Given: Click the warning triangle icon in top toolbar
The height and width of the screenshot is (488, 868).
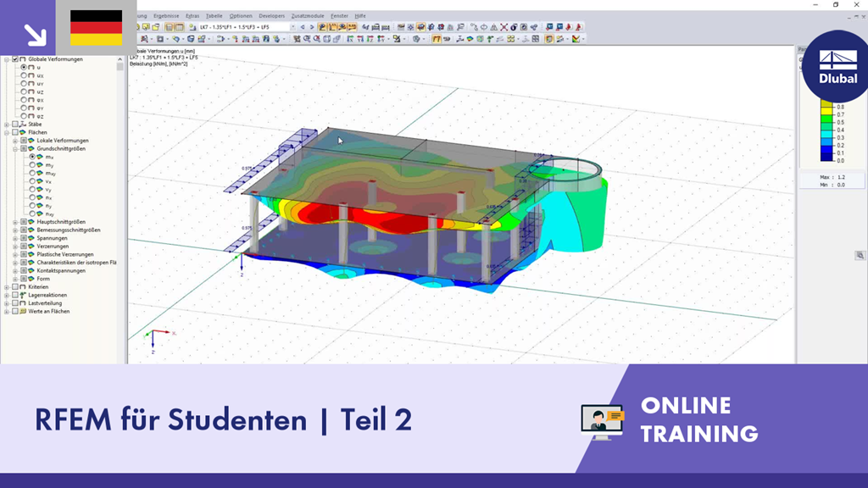Looking at the screenshot, I should (494, 27).
